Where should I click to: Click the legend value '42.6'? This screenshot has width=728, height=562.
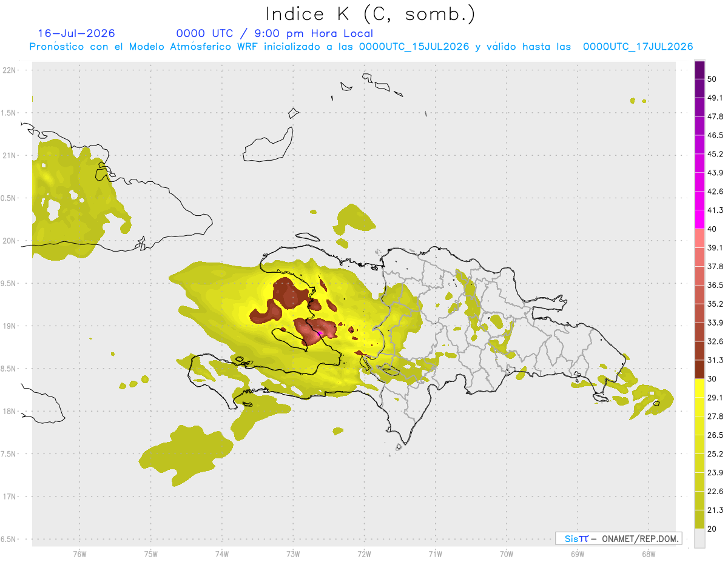pos(715,192)
